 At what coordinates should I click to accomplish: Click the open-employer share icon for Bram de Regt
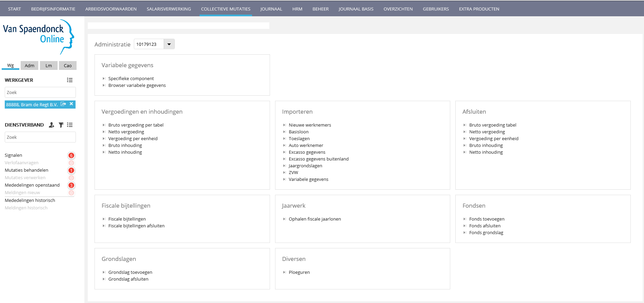(63, 104)
